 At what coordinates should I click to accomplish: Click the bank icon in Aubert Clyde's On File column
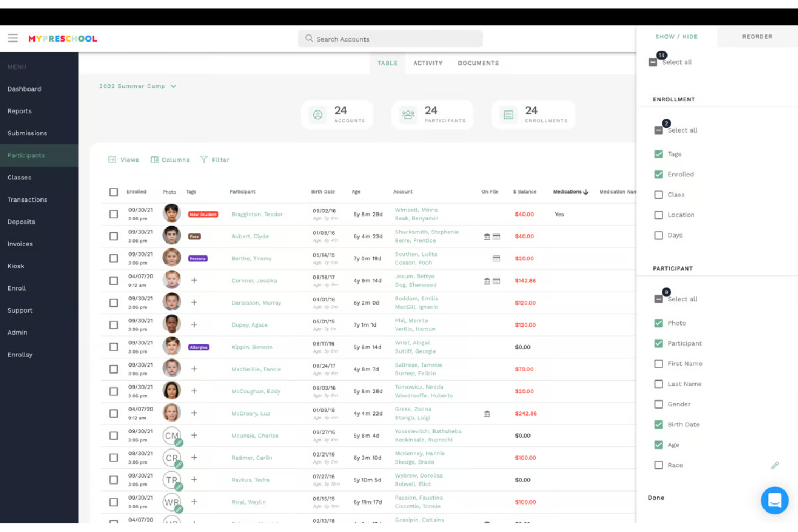(x=486, y=236)
